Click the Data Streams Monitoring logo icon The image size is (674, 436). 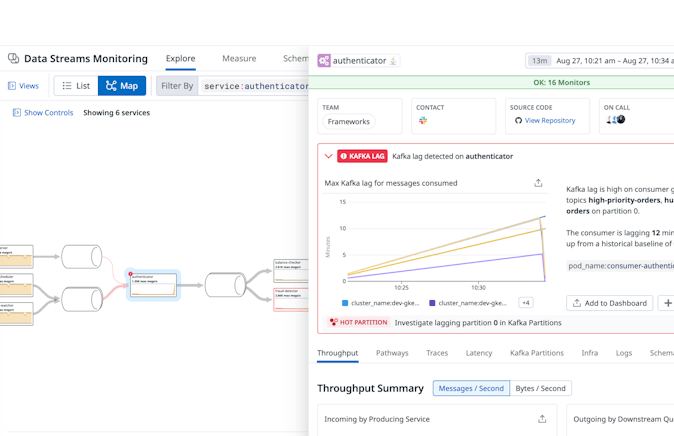click(x=13, y=59)
